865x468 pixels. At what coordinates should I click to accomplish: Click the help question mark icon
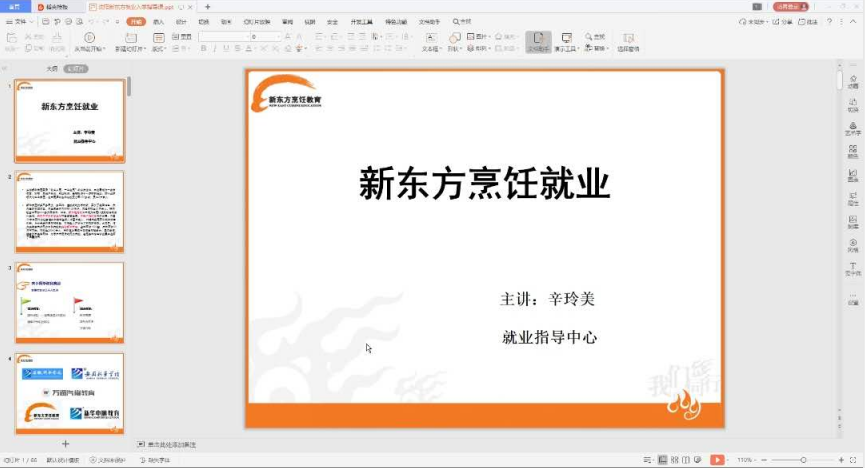829,22
